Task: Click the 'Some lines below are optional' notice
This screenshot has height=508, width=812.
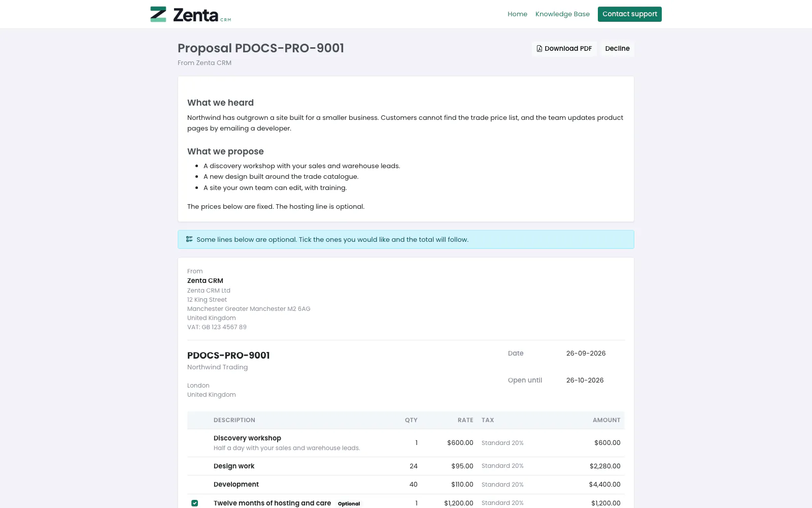Action: pos(406,240)
